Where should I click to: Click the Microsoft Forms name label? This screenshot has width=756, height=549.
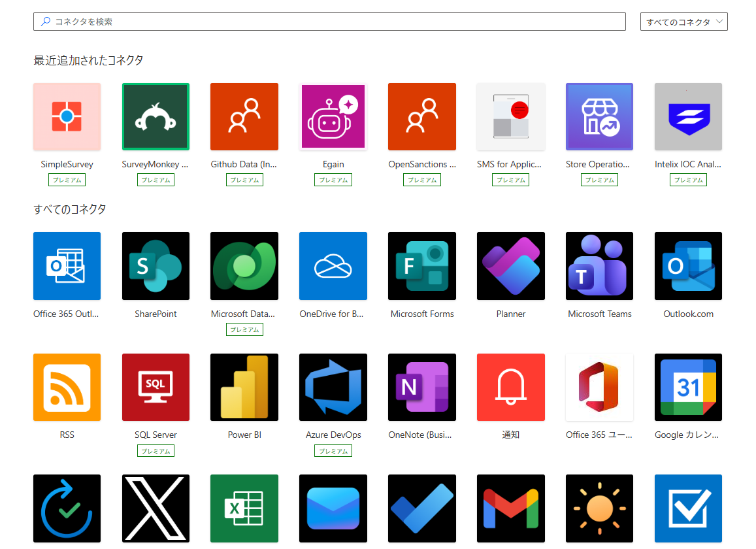coord(422,314)
